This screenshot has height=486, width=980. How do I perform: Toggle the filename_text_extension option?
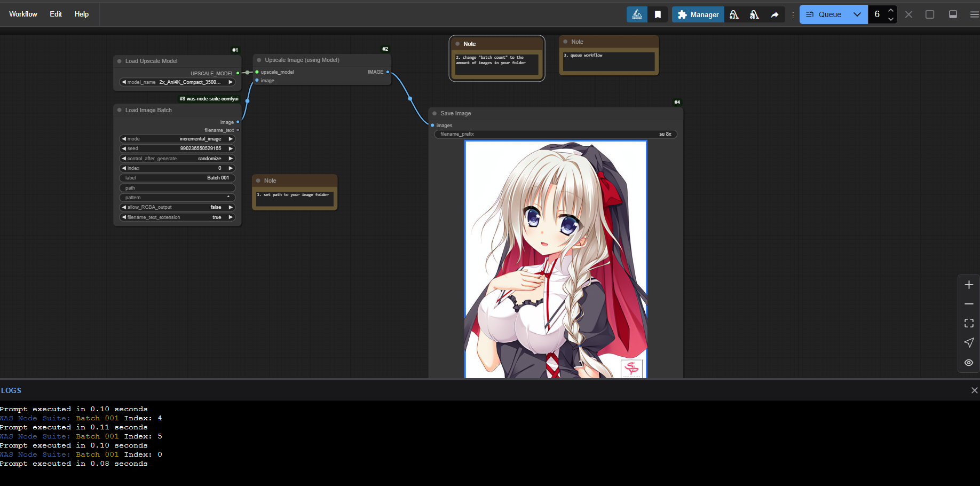click(177, 217)
